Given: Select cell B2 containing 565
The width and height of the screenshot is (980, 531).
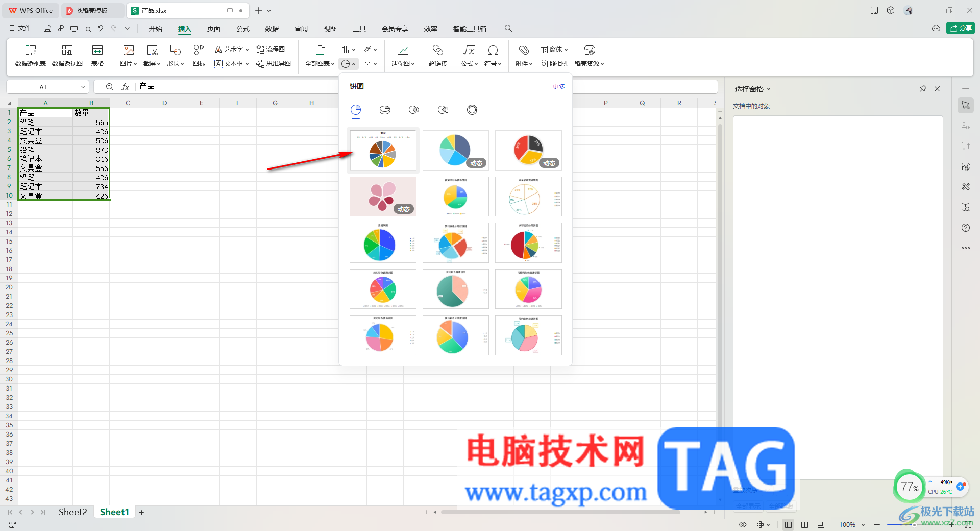Looking at the screenshot, I should pyautogui.click(x=91, y=123).
